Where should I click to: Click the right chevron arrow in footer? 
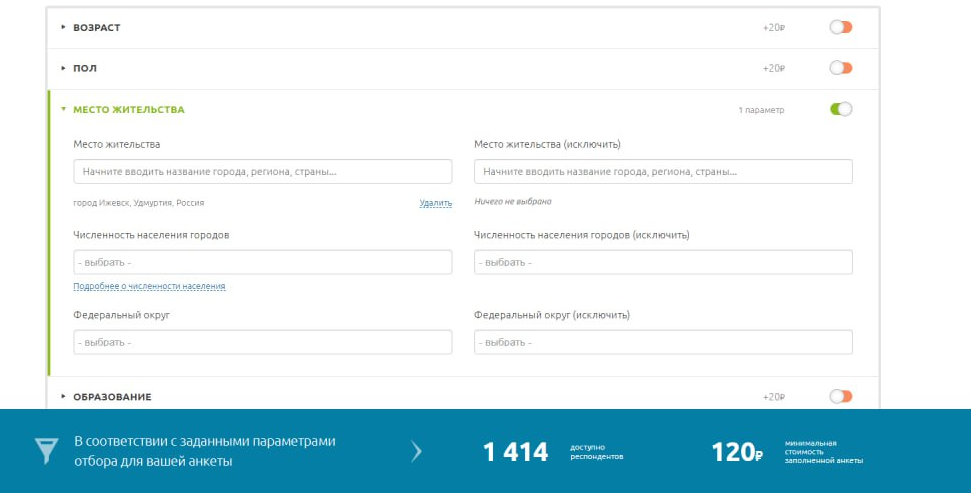416,452
